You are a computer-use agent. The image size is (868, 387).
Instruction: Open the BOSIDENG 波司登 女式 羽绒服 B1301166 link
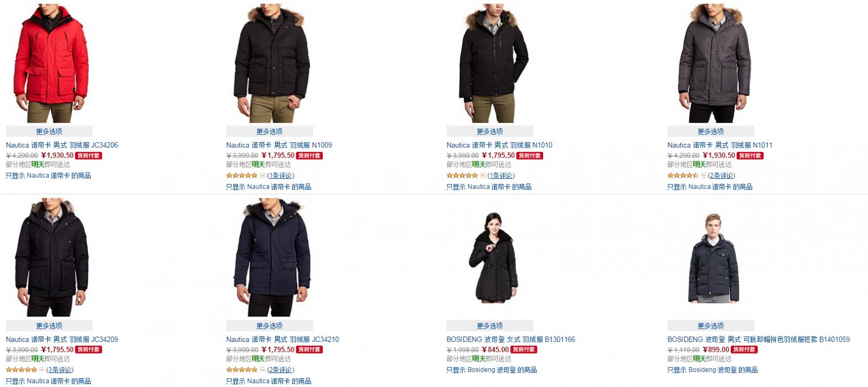point(511,339)
